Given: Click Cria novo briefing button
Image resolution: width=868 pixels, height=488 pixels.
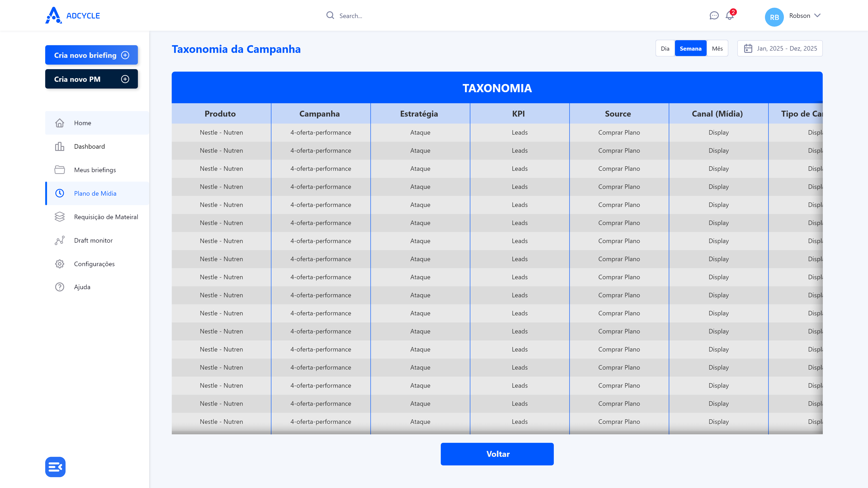Looking at the screenshot, I should click(x=91, y=55).
